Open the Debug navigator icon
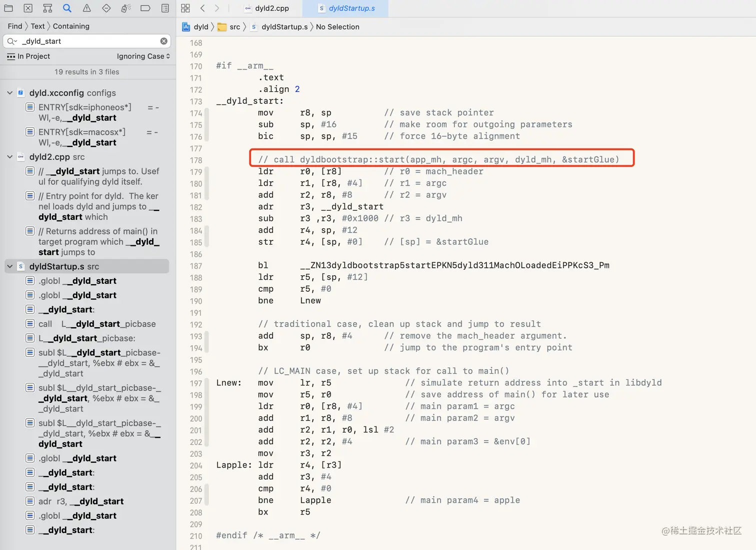This screenshot has width=756, height=550. (x=126, y=8)
